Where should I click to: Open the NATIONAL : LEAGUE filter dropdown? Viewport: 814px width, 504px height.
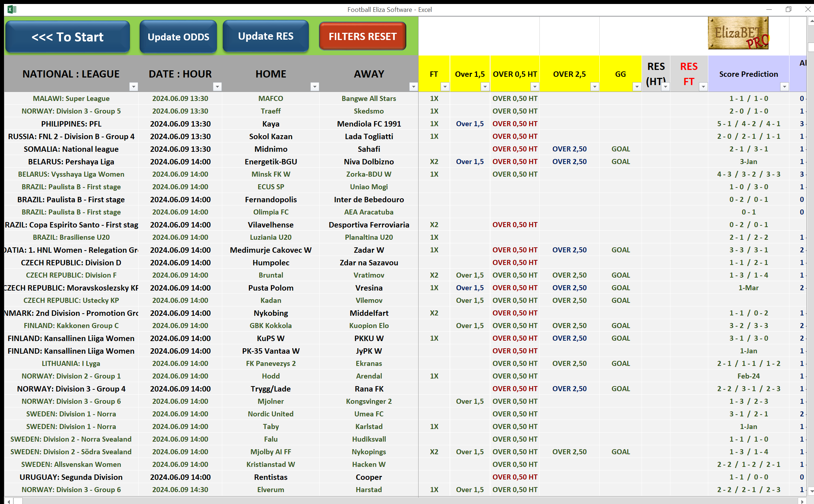pyautogui.click(x=134, y=87)
